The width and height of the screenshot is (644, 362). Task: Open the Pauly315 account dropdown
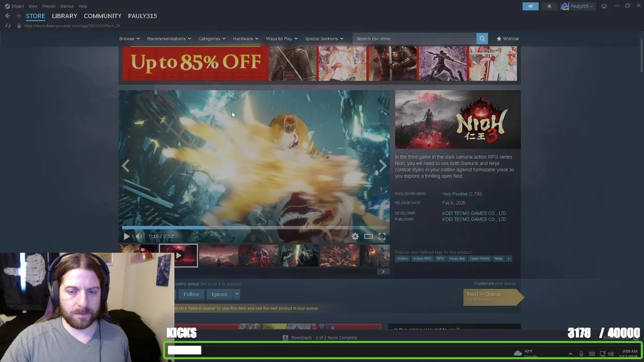[x=582, y=6]
